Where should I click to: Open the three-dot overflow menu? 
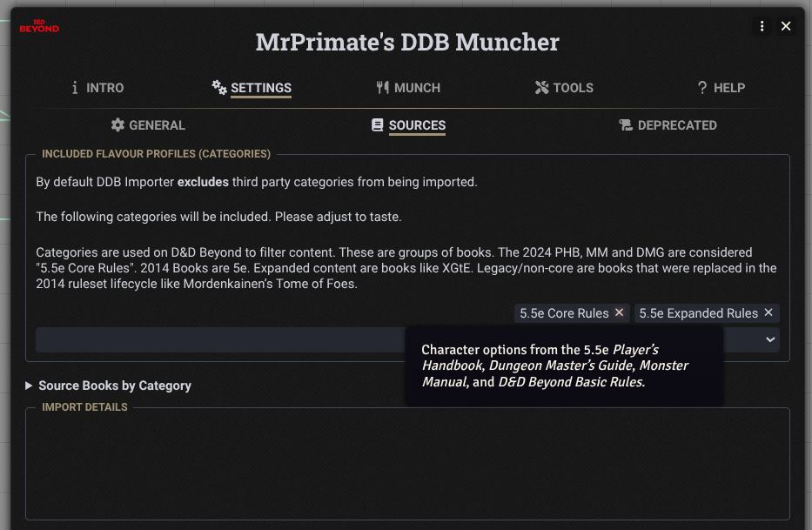point(762,26)
